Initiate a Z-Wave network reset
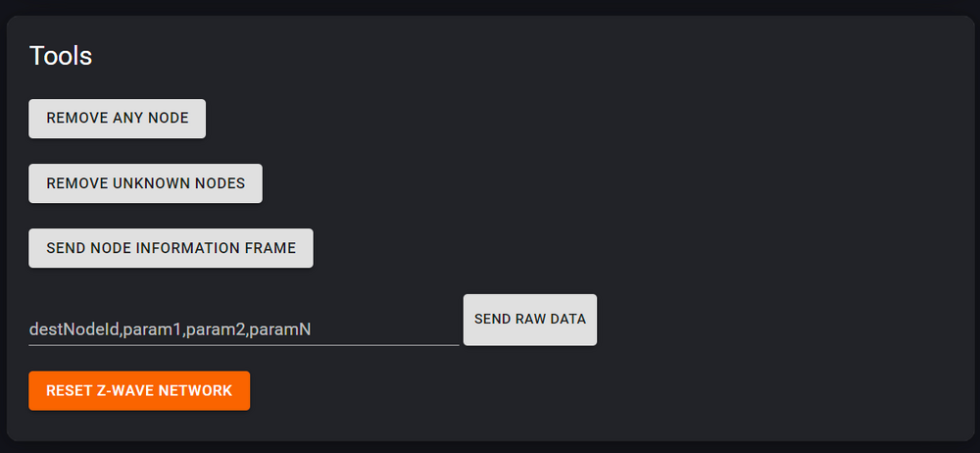Screen dimensions: 980x453 (x=139, y=390)
